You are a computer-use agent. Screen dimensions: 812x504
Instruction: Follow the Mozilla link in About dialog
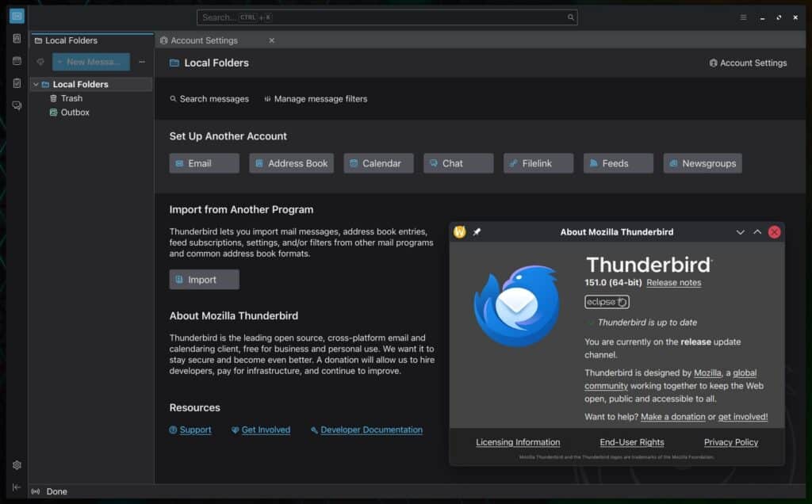[x=707, y=372]
